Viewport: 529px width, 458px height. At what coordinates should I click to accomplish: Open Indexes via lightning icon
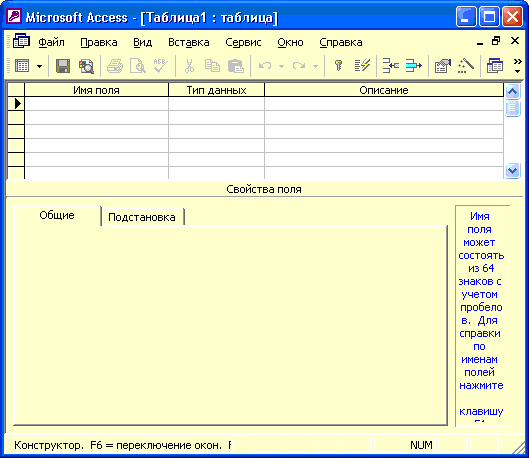[362, 65]
